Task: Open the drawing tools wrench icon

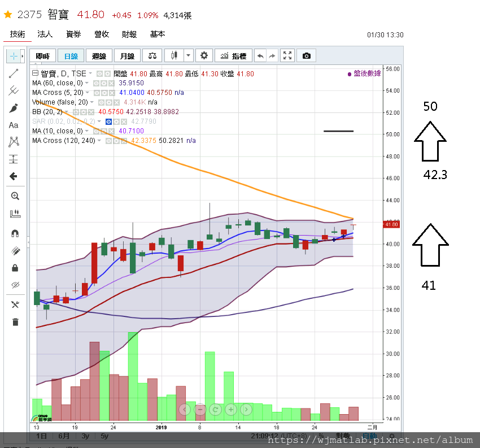Action: click(15, 305)
